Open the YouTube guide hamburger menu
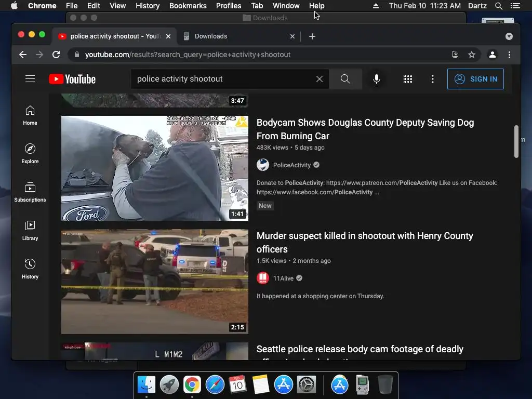 click(x=30, y=79)
